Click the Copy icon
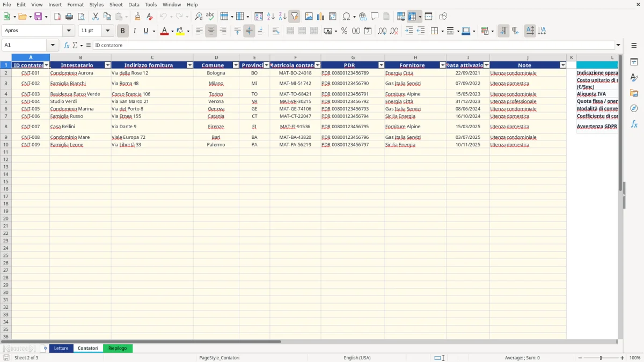The image size is (644, 362). coord(107,17)
